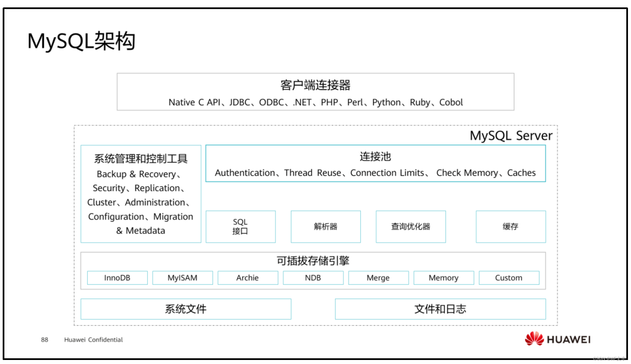
Task: Click the & Metadata text line
Action: [x=141, y=231]
